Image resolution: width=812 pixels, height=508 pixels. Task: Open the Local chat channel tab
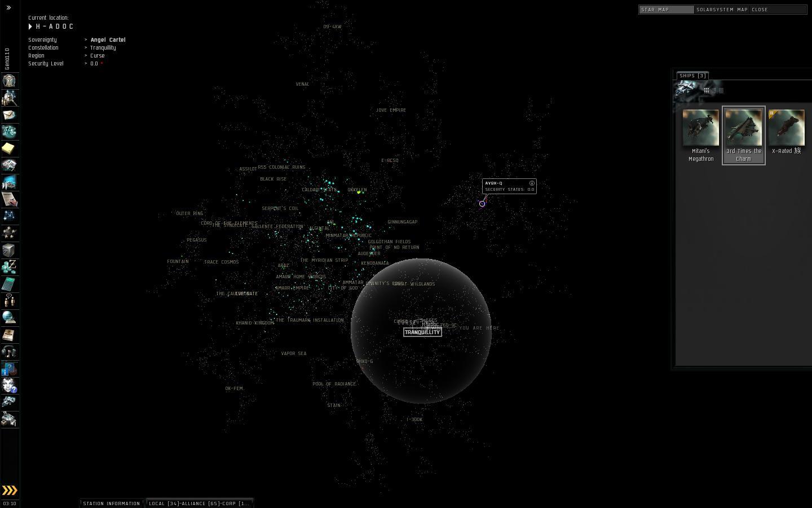[x=199, y=503]
